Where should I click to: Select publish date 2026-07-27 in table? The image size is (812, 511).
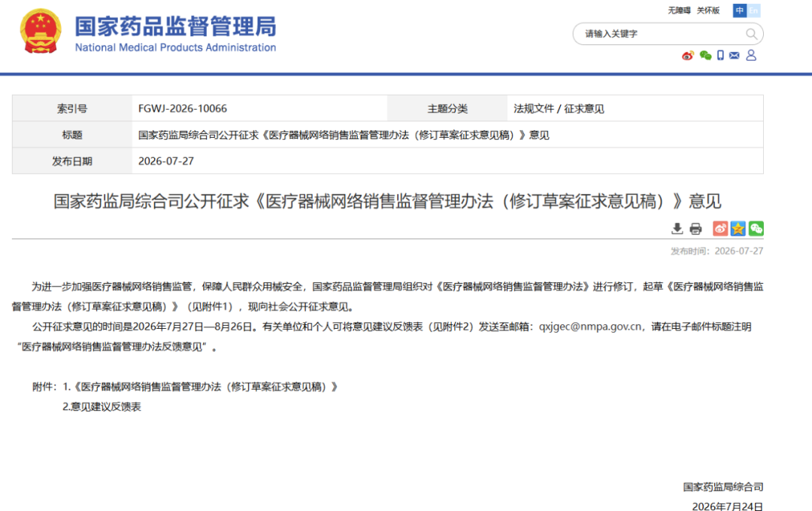[x=166, y=161]
